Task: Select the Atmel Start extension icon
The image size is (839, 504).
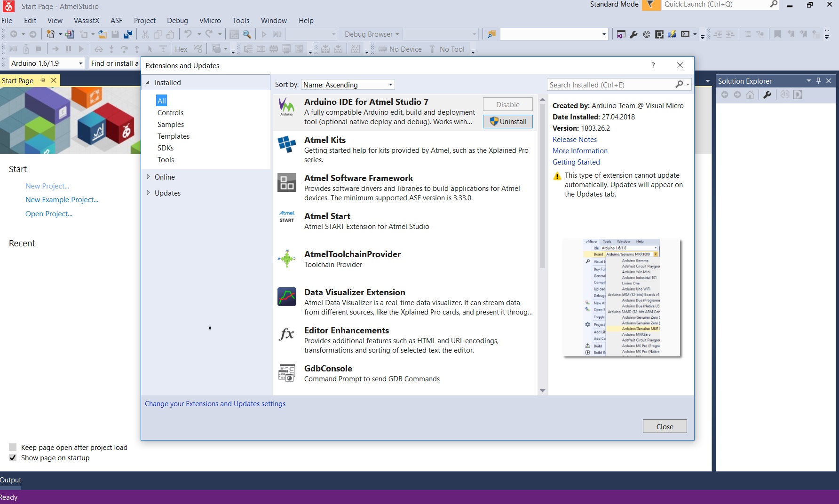Action: tap(287, 217)
